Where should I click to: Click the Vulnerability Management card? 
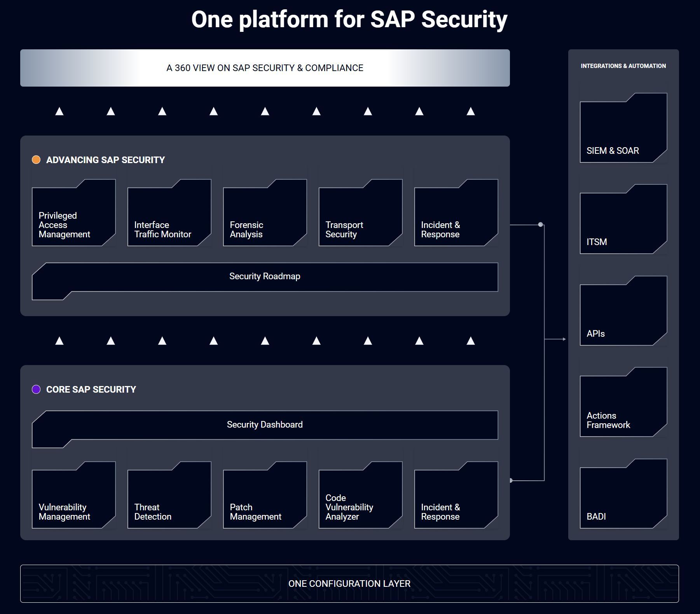pos(73,495)
